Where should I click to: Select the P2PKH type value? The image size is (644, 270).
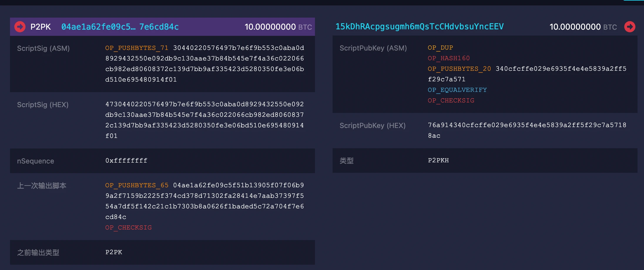coord(438,160)
